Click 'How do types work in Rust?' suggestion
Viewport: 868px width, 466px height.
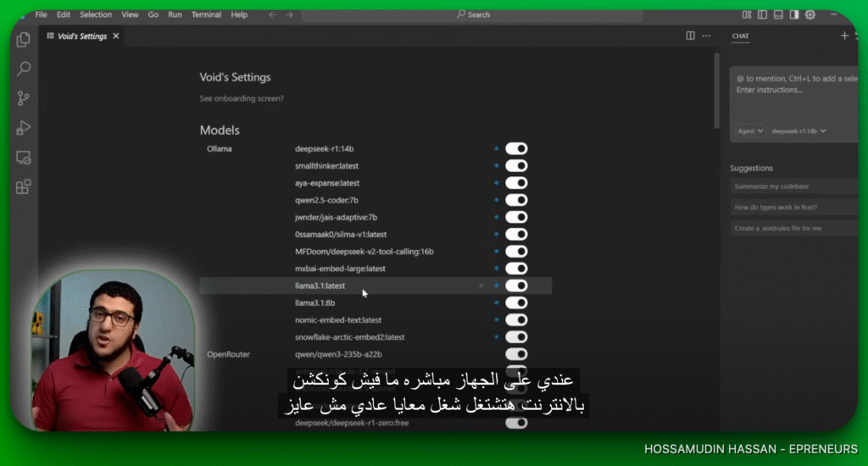click(x=793, y=208)
